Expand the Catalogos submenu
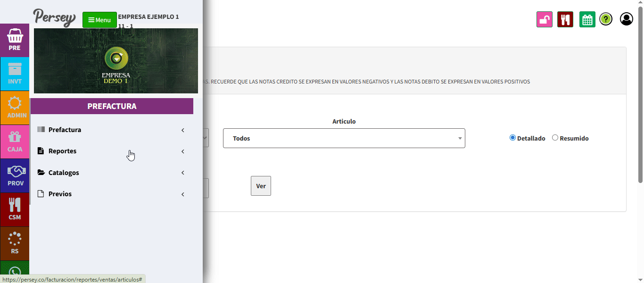The image size is (644, 283). 64,173
